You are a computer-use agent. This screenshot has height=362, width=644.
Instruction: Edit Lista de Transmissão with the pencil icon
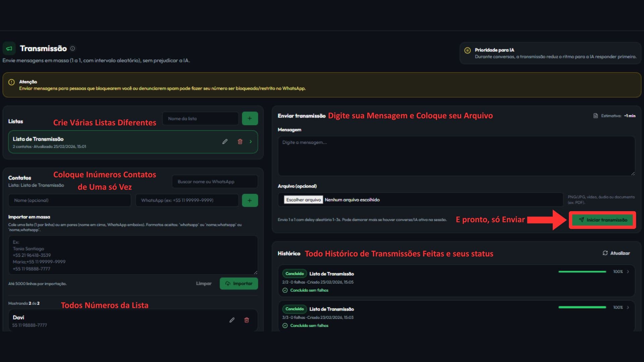tap(225, 141)
